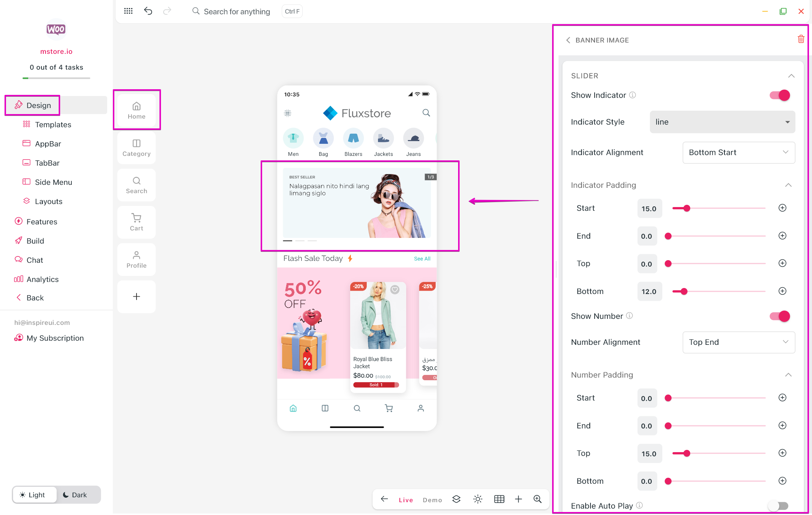Screen dimensions: 812x515
Task: Select the Category tab tile
Action: tap(137, 148)
